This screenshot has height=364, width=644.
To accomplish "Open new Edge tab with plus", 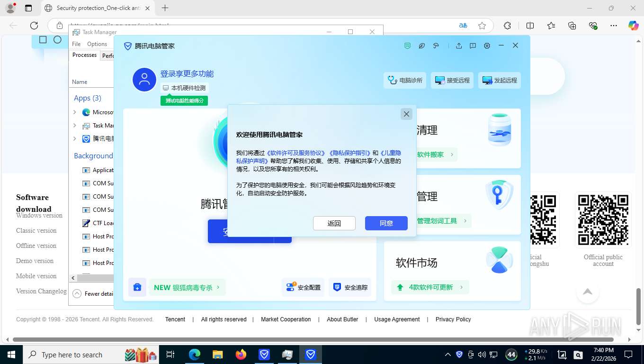I will point(165,8).
